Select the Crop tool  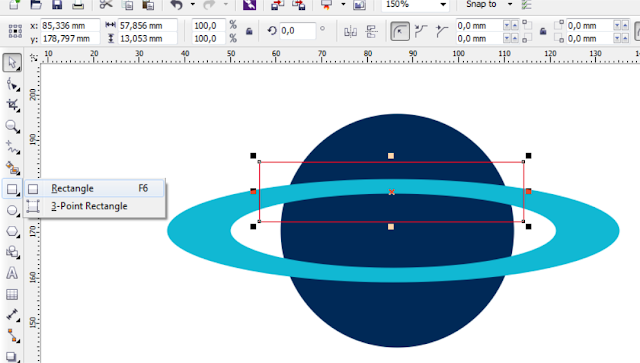[x=12, y=105]
